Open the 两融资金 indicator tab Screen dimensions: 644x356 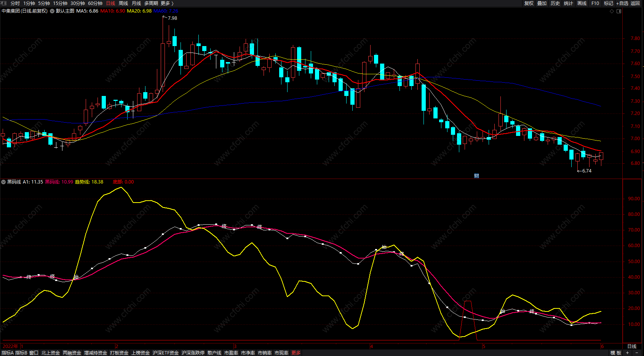click(x=72, y=353)
